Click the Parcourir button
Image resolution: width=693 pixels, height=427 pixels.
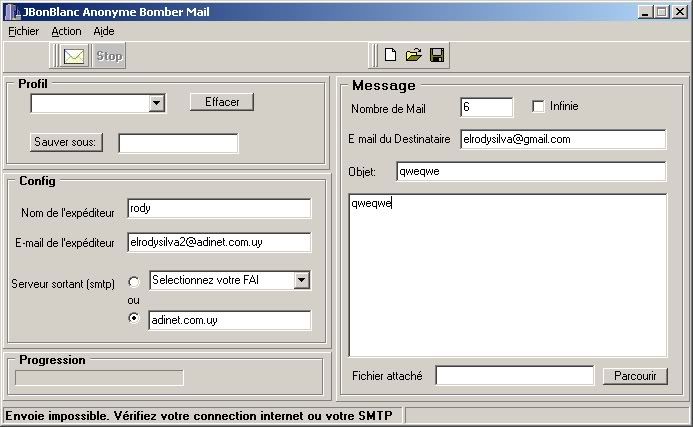[635, 376]
